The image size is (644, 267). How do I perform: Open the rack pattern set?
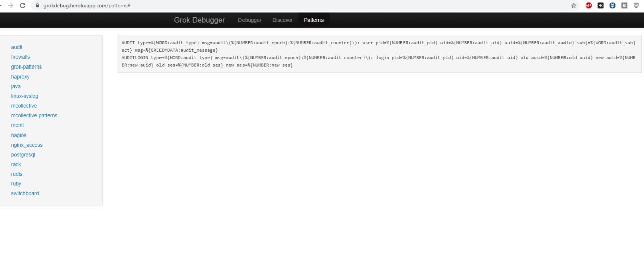[x=16, y=164]
